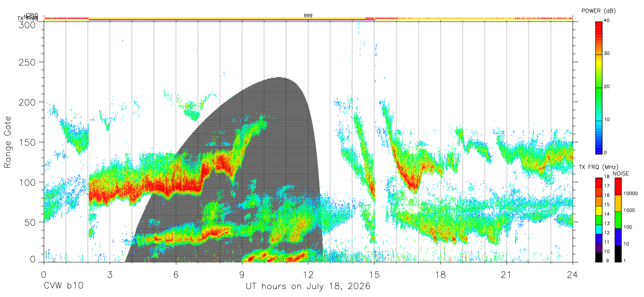
Task: Click the 1000 noise scale label
Action: (x=629, y=211)
